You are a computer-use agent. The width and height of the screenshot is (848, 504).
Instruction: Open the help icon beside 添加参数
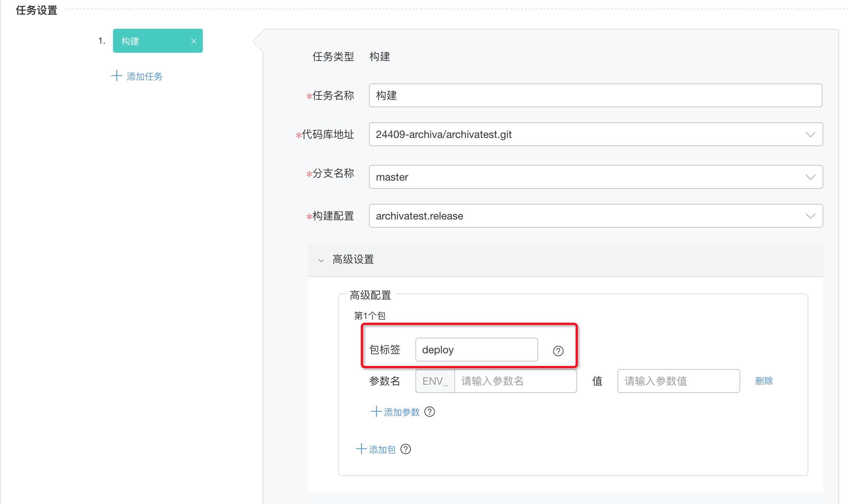430,412
